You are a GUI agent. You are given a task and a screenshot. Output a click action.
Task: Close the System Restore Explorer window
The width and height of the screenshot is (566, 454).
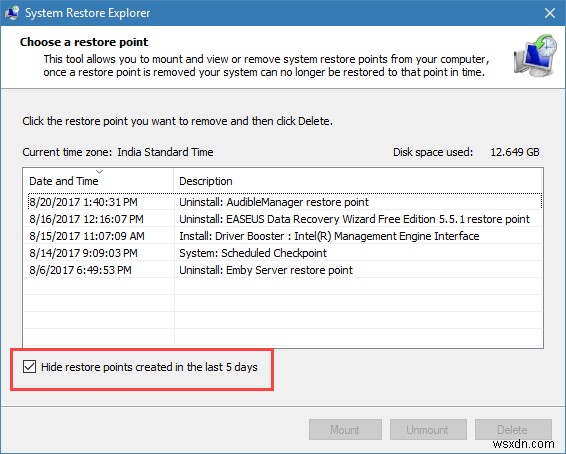pos(550,13)
